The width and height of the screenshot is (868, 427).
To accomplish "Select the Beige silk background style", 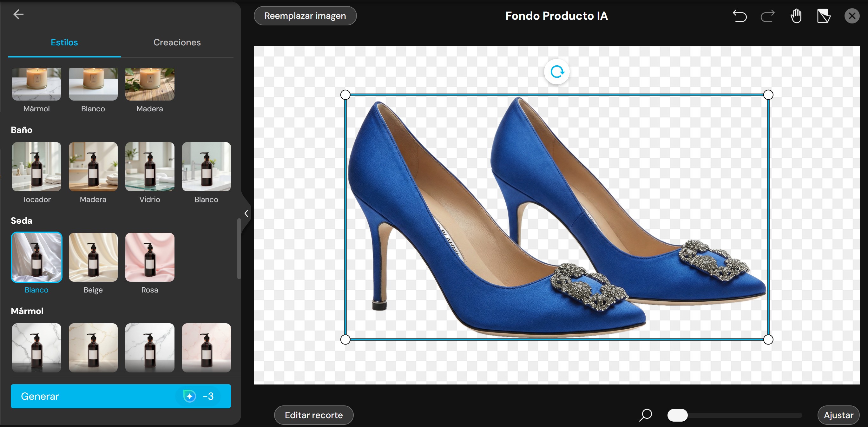I will (93, 258).
